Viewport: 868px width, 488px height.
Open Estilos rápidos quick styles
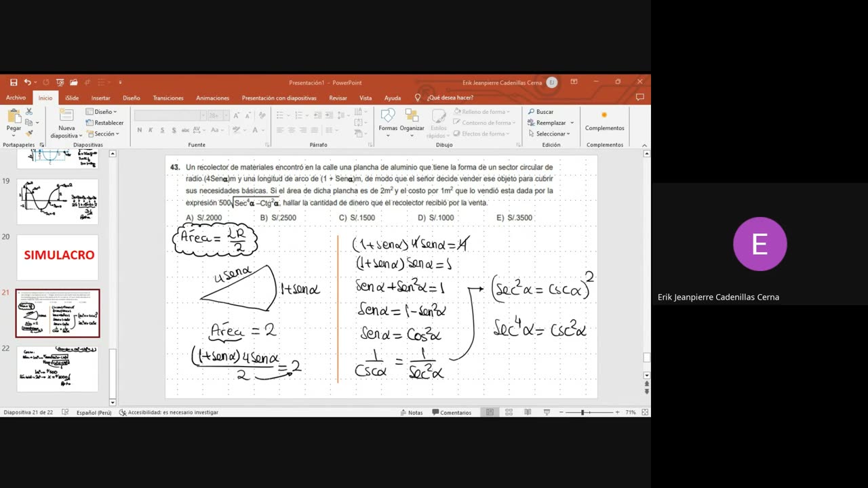[x=439, y=123]
